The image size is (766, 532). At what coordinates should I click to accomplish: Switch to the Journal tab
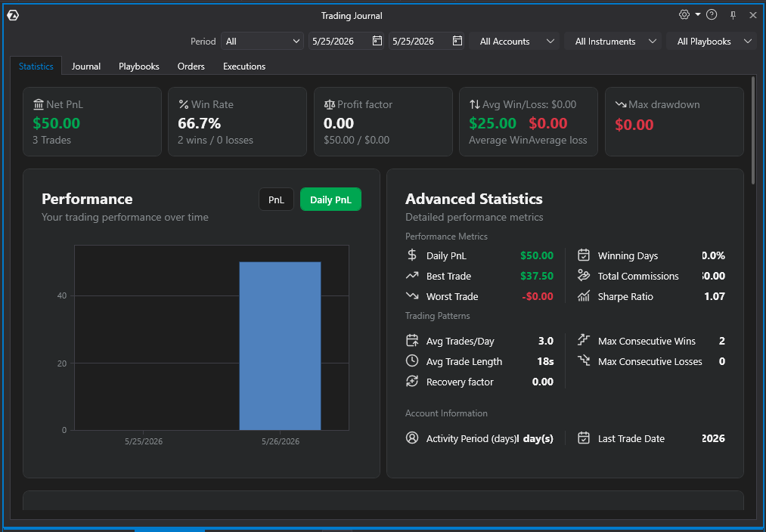86,66
